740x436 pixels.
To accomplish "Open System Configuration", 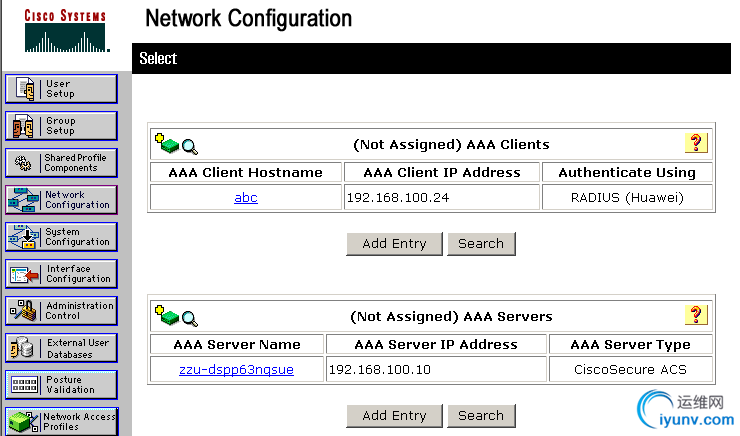I will [61, 237].
